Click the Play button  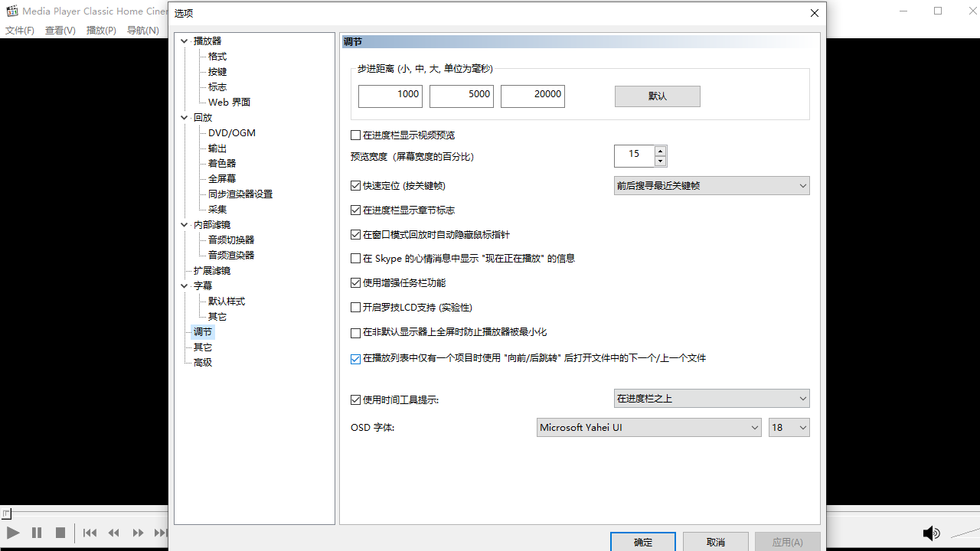pyautogui.click(x=12, y=533)
